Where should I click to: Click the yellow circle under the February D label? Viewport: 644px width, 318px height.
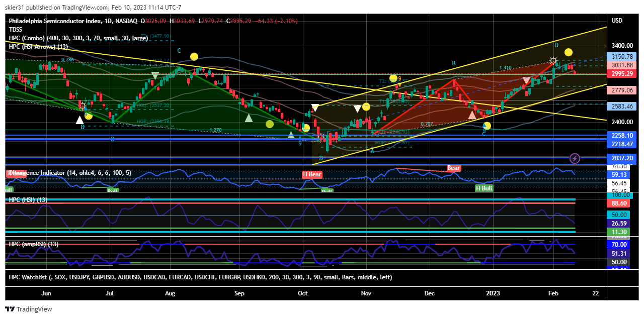569,52
